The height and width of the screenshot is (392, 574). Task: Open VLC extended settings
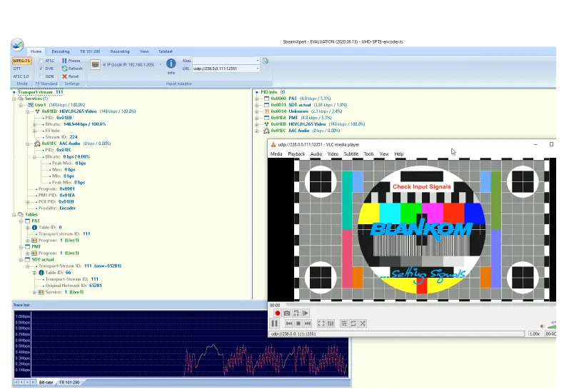point(331,323)
